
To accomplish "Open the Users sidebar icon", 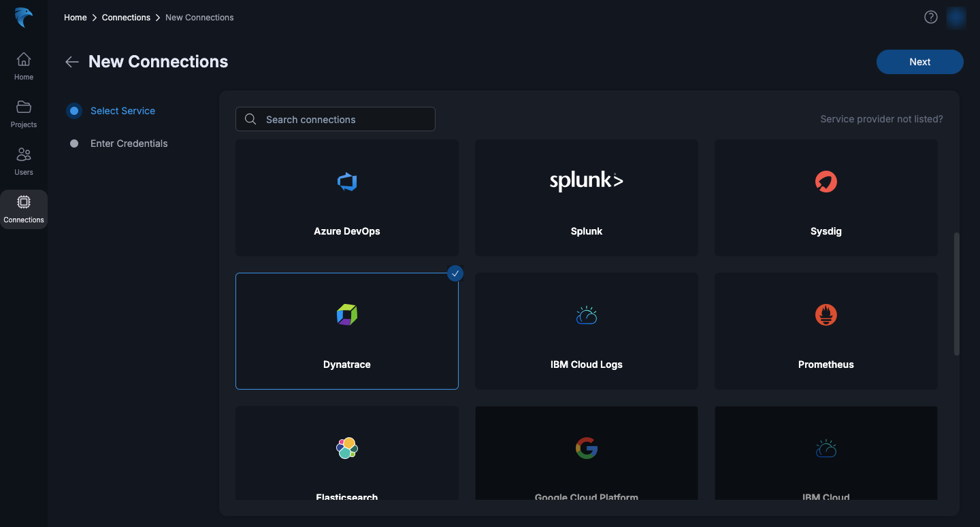I will (x=23, y=160).
